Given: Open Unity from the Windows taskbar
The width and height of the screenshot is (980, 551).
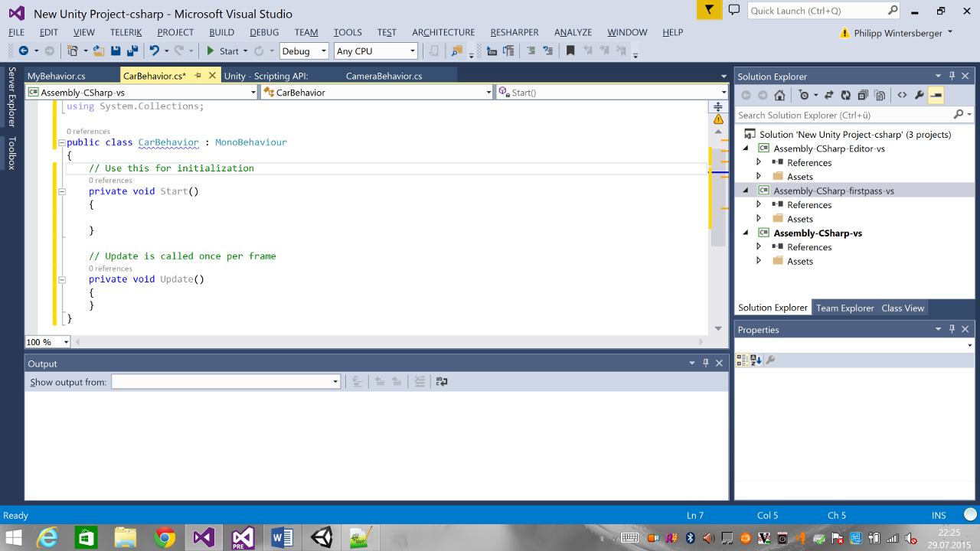Looking at the screenshot, I should (x=321, y=538).
